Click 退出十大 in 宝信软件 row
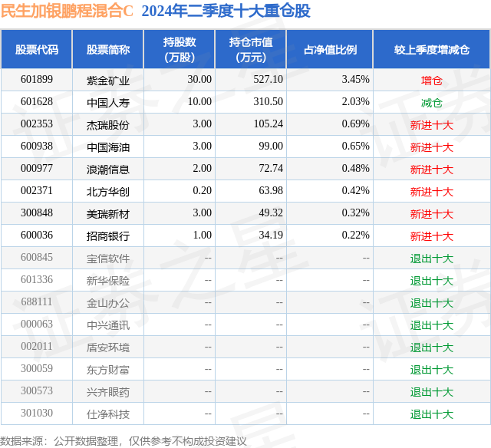Image resolution: width=491 pixels, height=448 pixels. click(x=431, y=259)
